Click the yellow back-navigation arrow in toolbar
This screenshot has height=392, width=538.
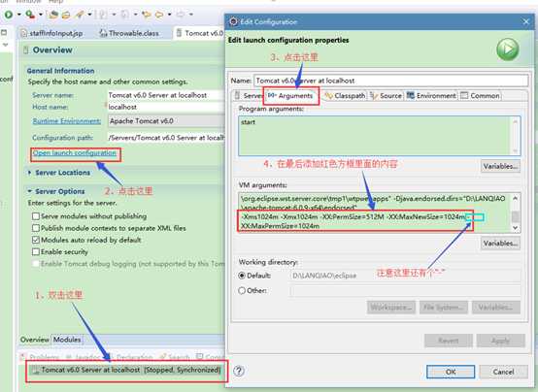(147, 15)
